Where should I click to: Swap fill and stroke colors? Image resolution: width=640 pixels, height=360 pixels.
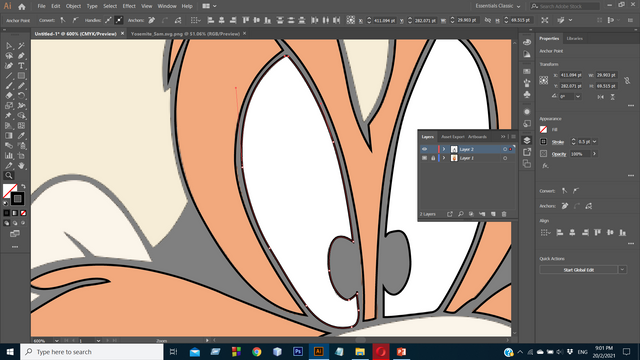23,186
